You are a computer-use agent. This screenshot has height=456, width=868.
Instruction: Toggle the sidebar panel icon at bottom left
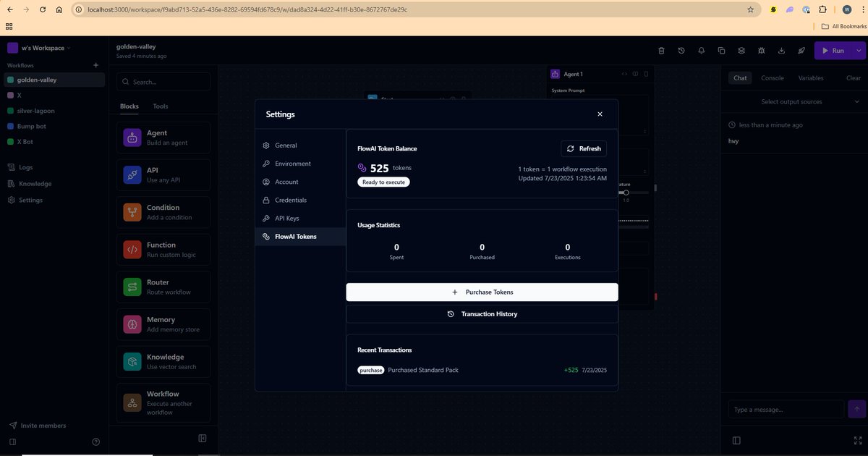pos(13,442)
